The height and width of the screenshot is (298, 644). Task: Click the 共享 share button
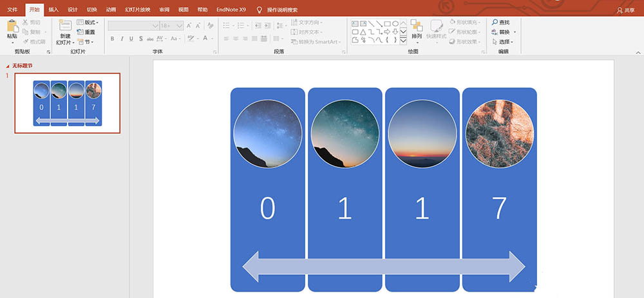625,10
